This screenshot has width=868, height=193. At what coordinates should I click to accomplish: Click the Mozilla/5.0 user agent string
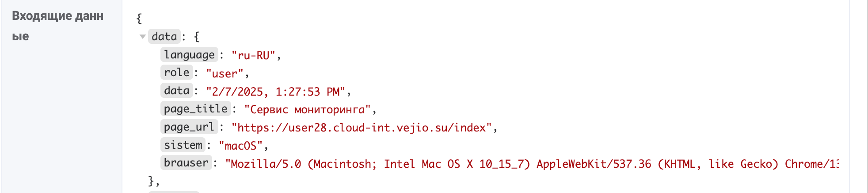530,164
